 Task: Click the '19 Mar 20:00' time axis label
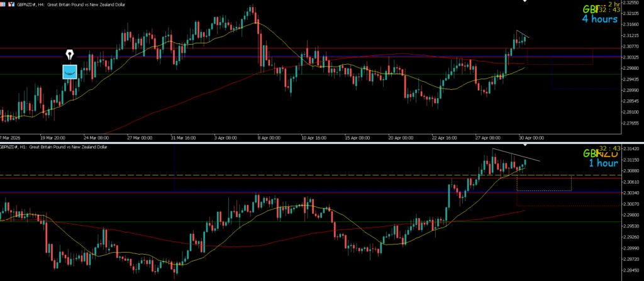click(x=53, y=138)
